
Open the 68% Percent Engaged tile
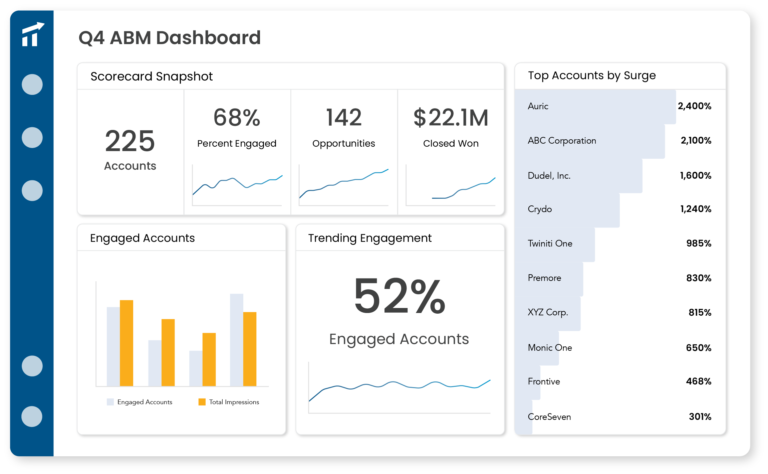238,152
